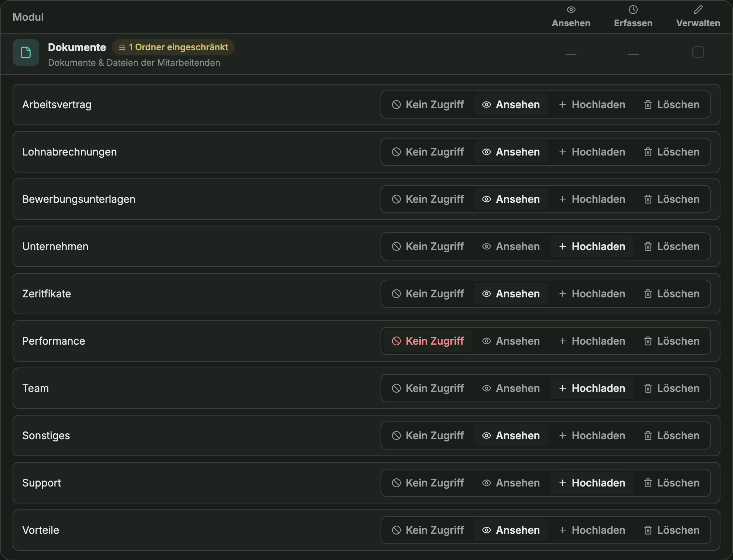Click the Dokumente module file icon
This screenshot has width=733, height=560.
[26, 52]
